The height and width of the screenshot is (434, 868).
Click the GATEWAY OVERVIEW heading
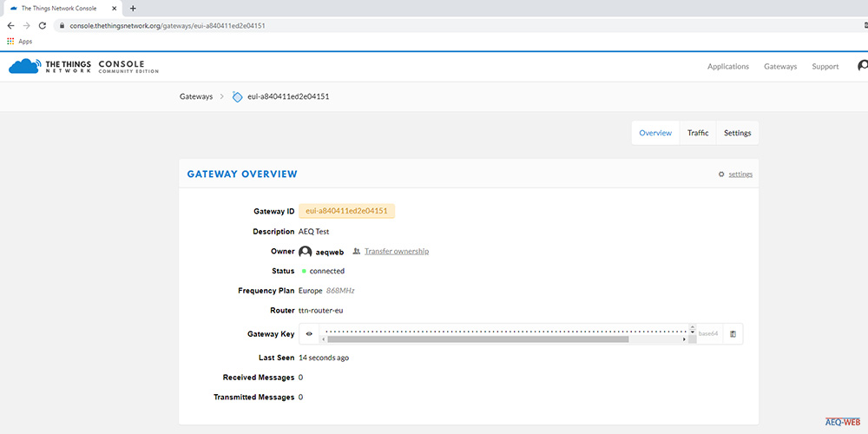242,174
